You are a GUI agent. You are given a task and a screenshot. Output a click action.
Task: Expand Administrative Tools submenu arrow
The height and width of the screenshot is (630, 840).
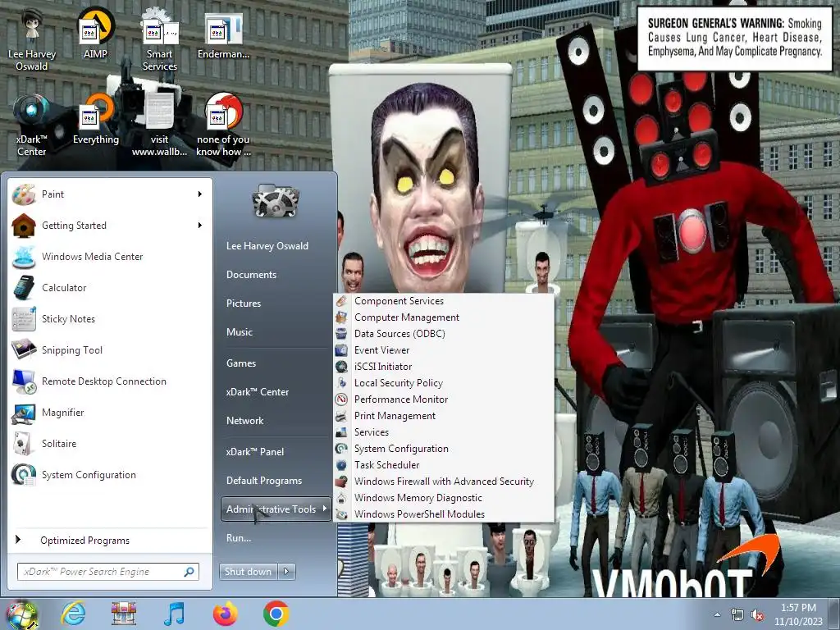point(325,509)
